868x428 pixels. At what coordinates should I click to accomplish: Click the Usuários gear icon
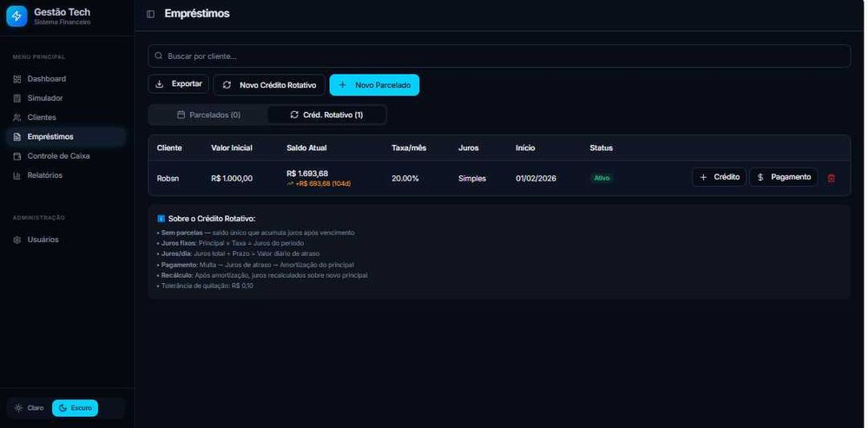pos(17,240)
